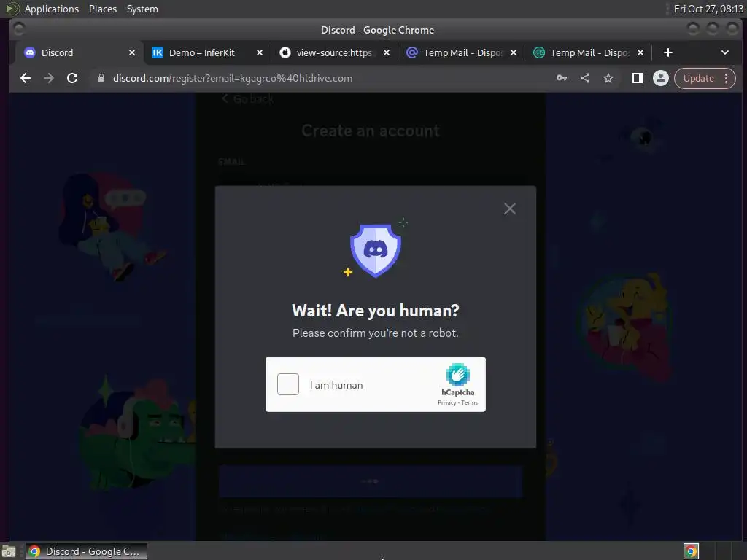Click the Chrome Update button
Image resolution: width=747 pixels, height=560 pixels.
(x=699, y=78)
